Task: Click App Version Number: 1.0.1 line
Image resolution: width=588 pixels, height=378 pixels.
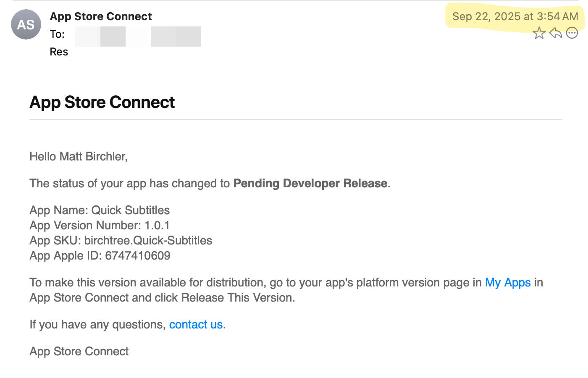Action: click(x=100, y=225)
